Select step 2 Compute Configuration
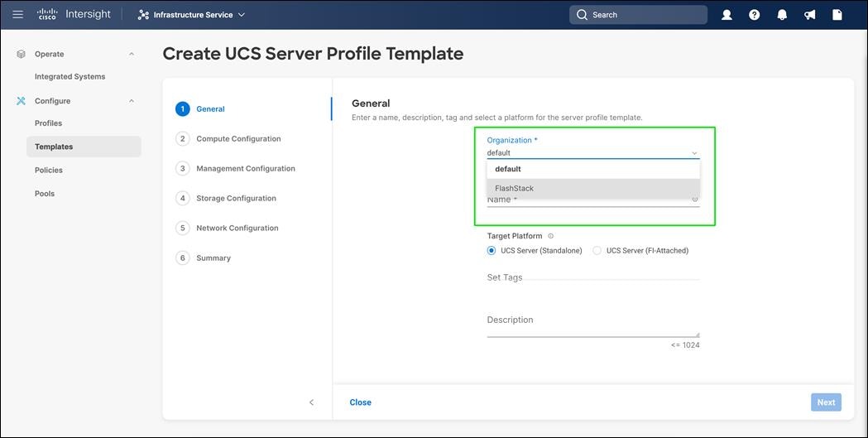 tap(228, 139)
